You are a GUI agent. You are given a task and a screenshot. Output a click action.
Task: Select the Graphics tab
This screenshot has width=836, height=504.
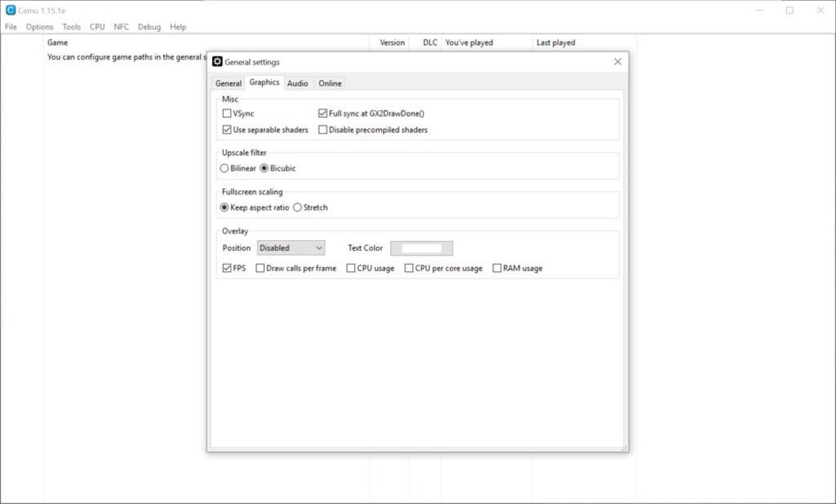pos(265,82)
